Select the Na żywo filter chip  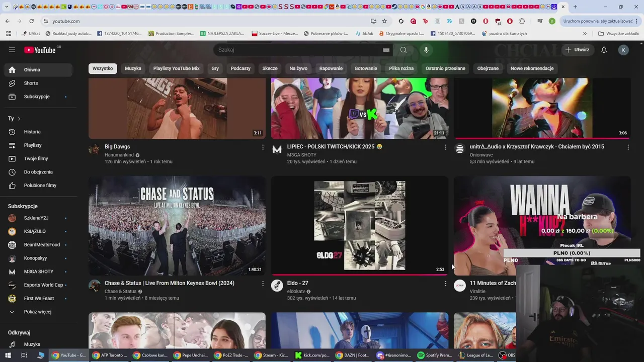click(x=299, y=68)
